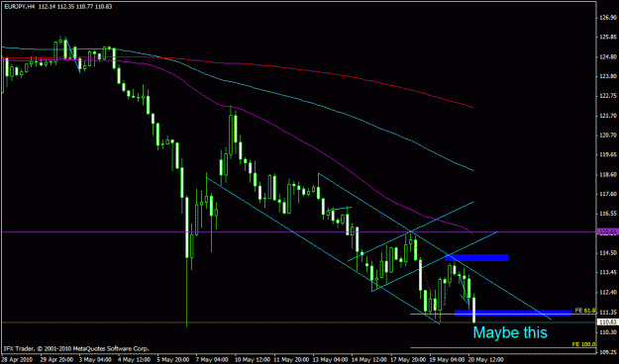Screen dimensions: 619x364
Task: Click the 126.90 price scale label
Action: pyautogui.click(x=608, y=18)
